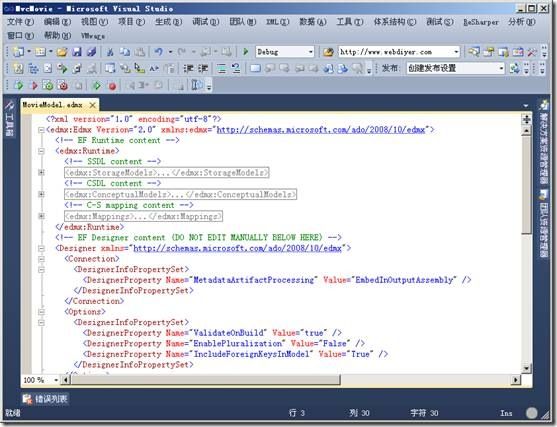Open the 调试 (Debug) menu

tap(206, 22)
